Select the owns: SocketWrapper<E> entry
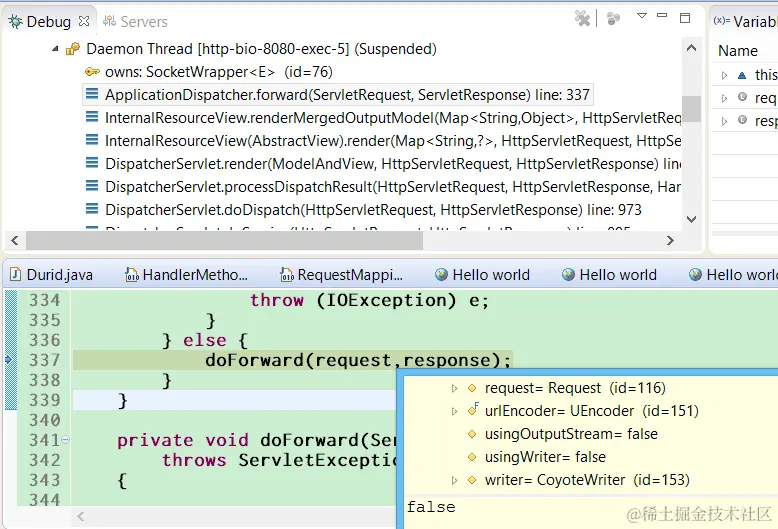778x529 pixels. (219, 72)
